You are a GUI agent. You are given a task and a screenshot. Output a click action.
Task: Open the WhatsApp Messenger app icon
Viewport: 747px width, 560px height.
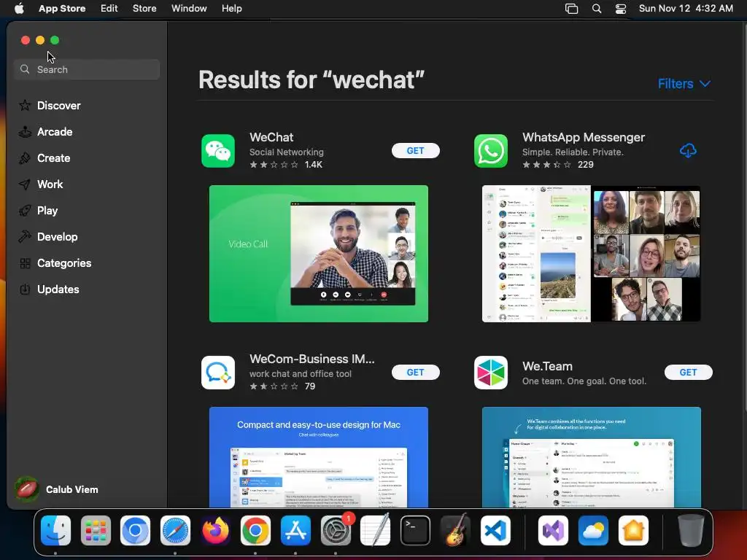pyautogui.click(x=491, y=151)
